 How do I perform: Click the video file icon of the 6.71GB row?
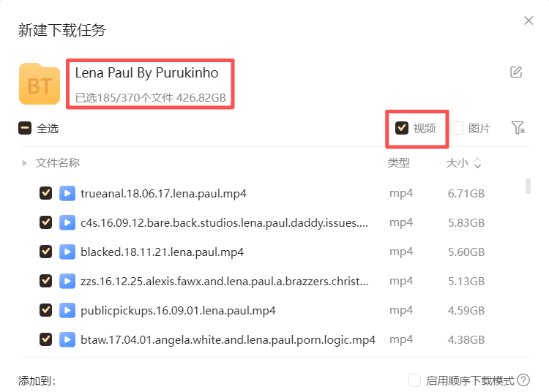point(67,194)
